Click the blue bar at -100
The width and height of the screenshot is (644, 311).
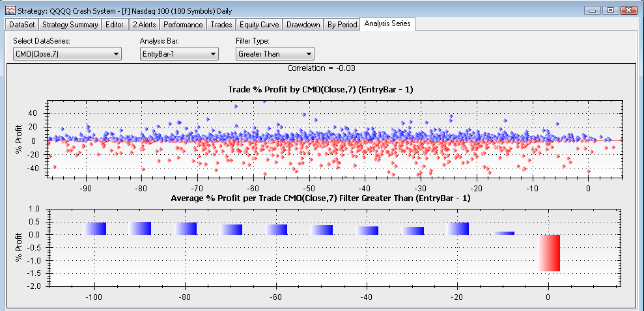(x=95, y=229)
